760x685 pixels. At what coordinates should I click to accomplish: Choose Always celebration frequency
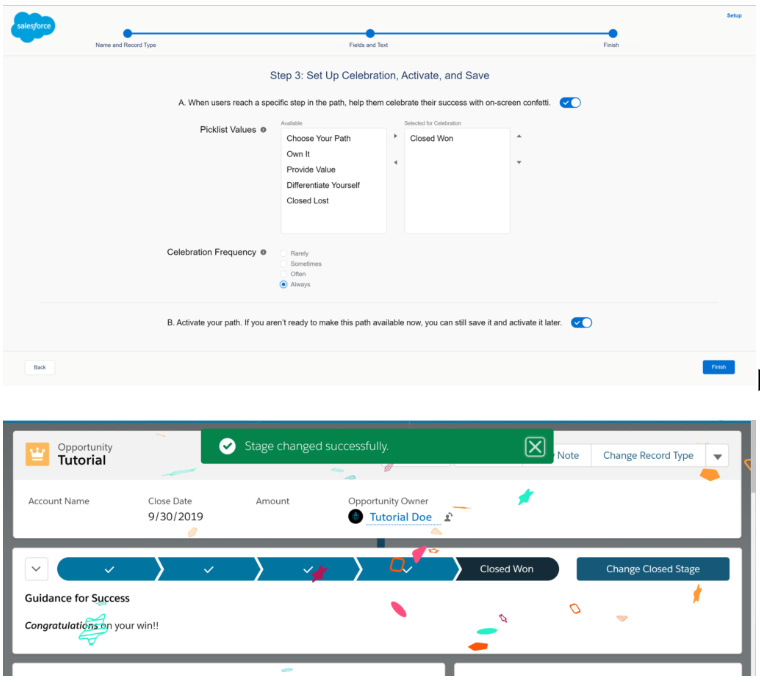point(284,284)
